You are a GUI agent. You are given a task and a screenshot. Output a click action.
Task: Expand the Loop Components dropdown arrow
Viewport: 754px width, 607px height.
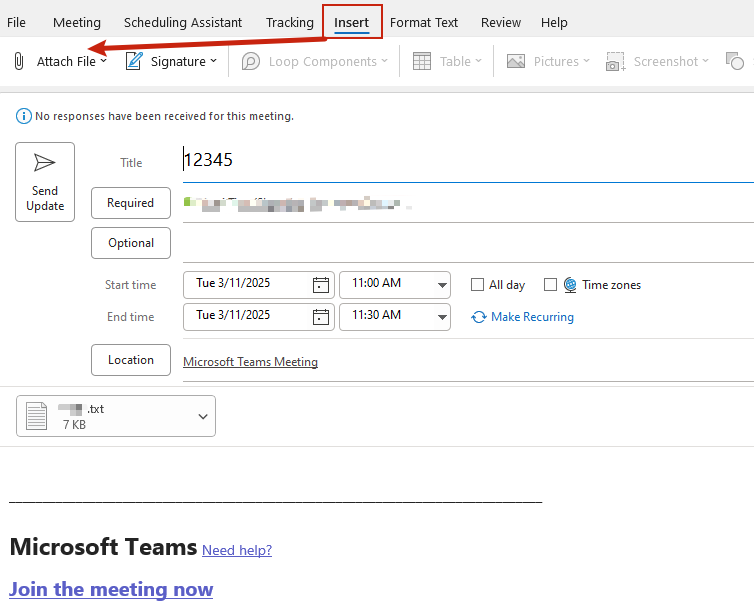coord(384,61)
